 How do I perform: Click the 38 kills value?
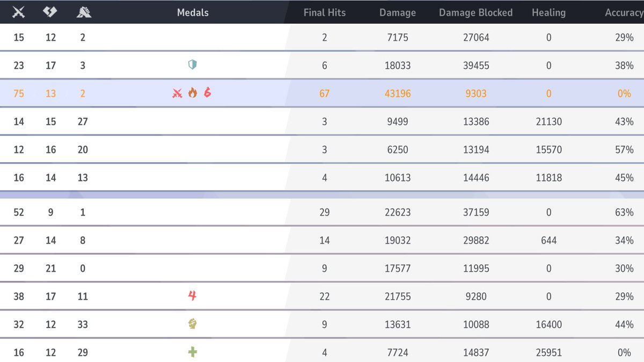point(19,296)
